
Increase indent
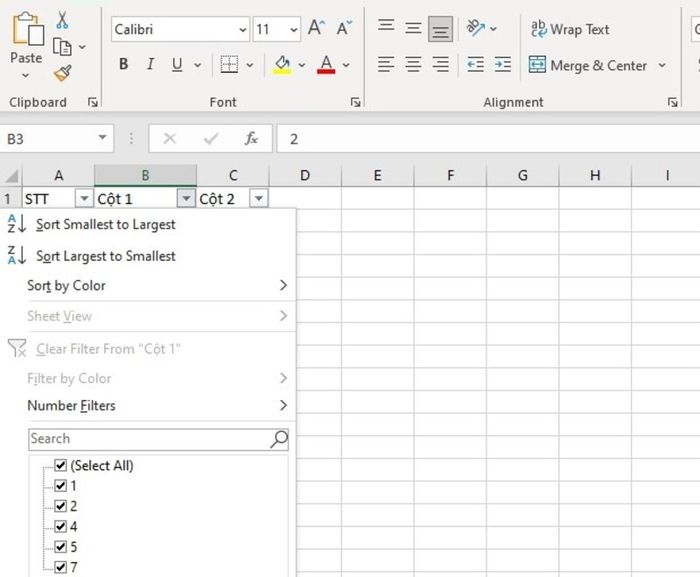(503, 65)
